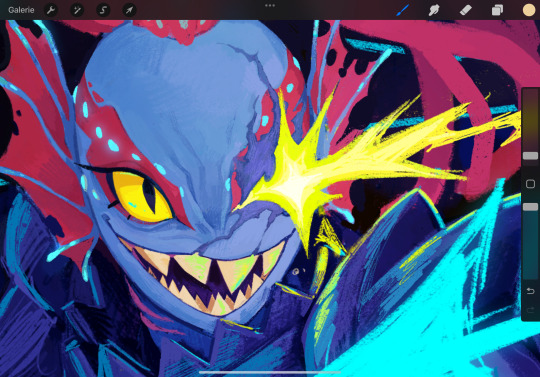
Task: Tap the square Modify button in sidebar
Action: pyautogui.click(x=530, y=184)
